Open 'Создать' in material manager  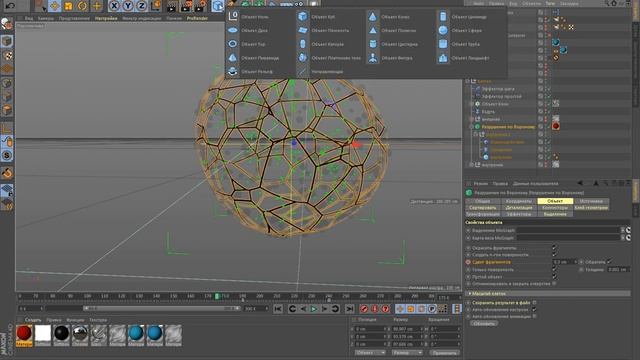[x=33, y=320]
